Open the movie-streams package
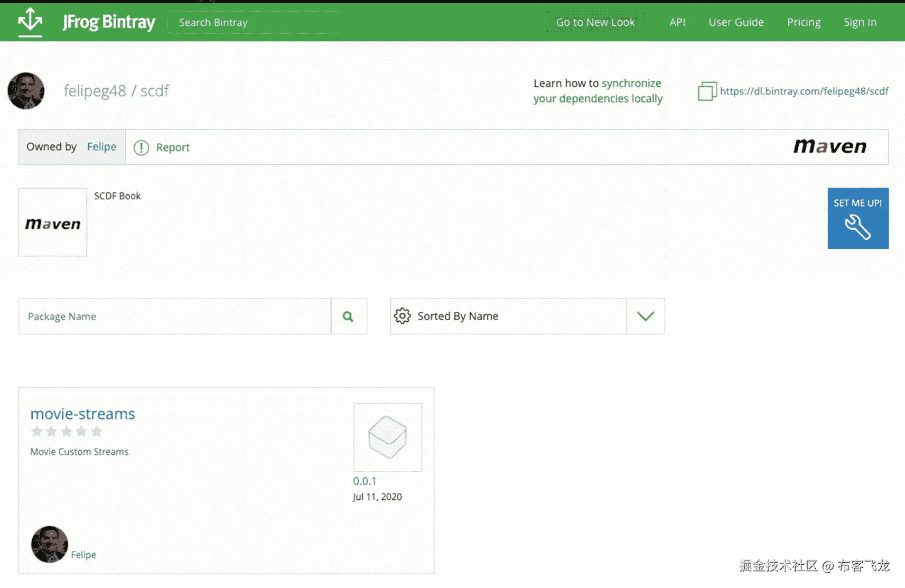 click(x=83, y=414)
